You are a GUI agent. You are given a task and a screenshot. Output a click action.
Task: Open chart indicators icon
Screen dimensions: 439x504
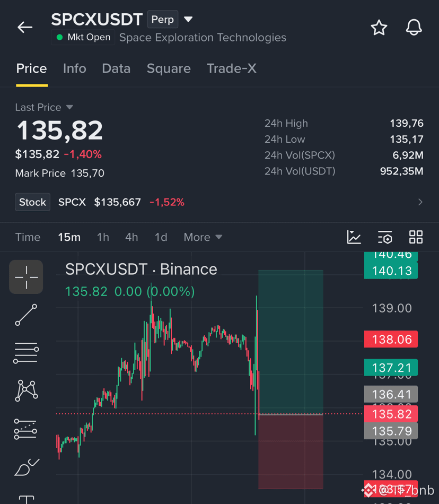354,237
